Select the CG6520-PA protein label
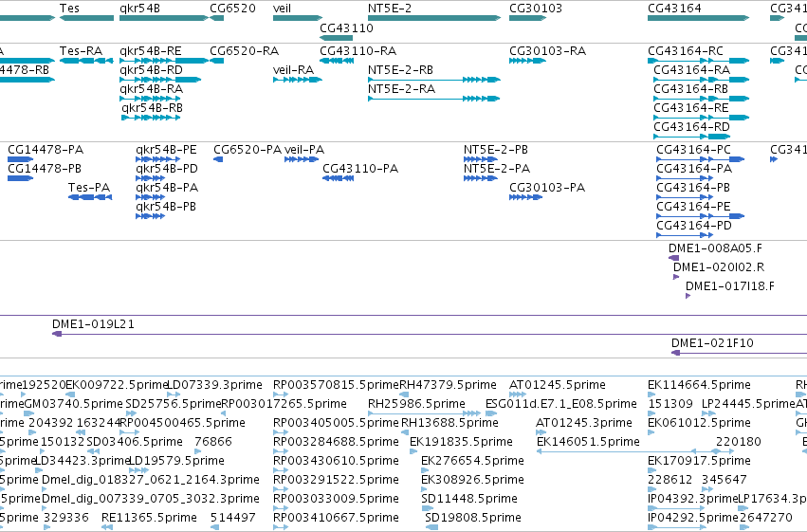 [x=248, y=150]
